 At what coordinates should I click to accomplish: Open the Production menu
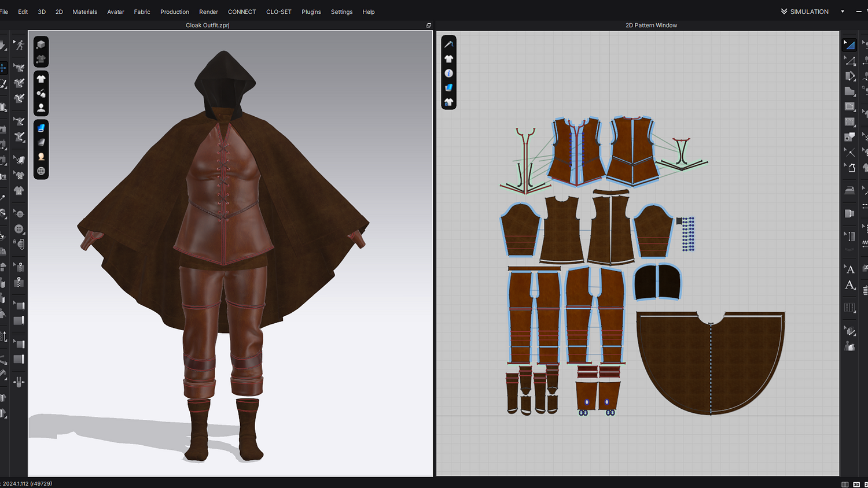click(x=175, y=12)
